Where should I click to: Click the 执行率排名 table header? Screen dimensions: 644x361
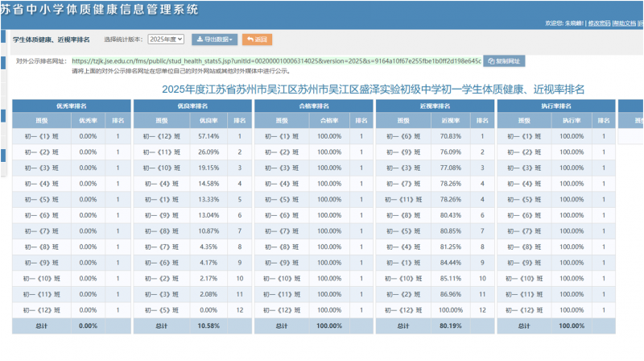point(555,106)
